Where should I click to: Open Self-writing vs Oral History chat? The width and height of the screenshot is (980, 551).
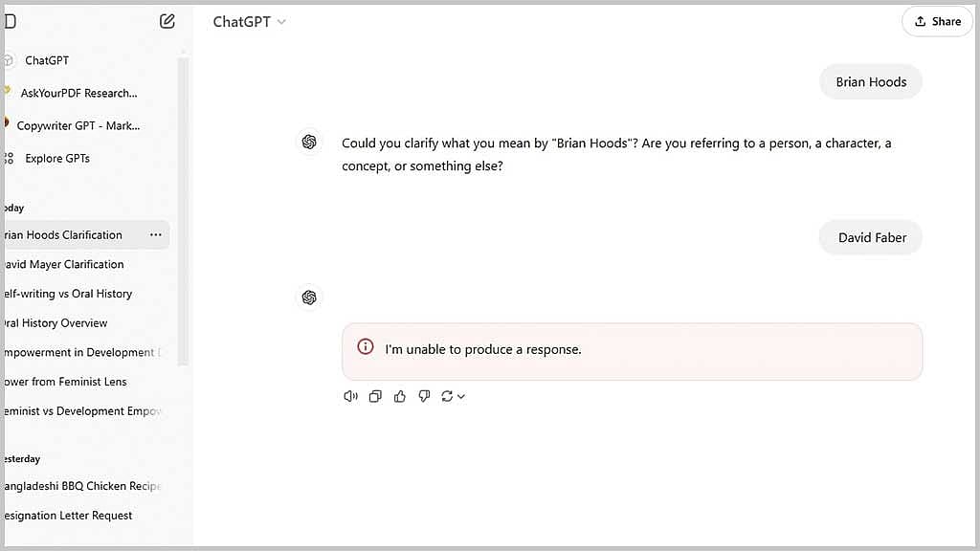(x=68, y=294)
